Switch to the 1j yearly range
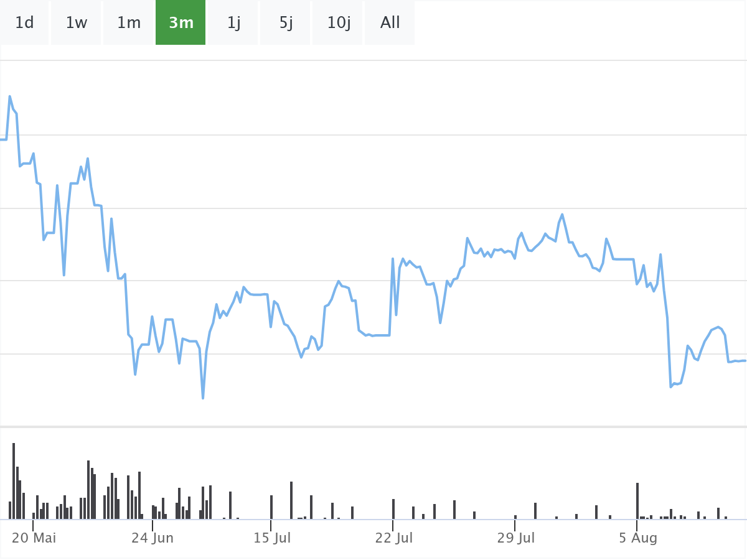Viewport: 747px width, 560px height. 233,23
